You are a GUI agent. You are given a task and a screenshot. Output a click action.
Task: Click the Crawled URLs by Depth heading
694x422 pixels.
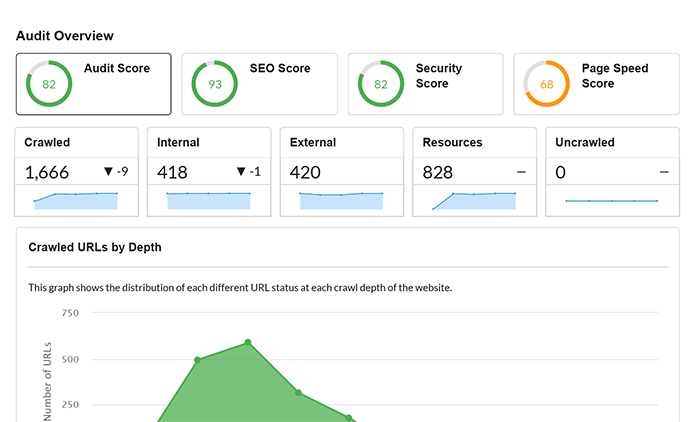coord(95,247)
